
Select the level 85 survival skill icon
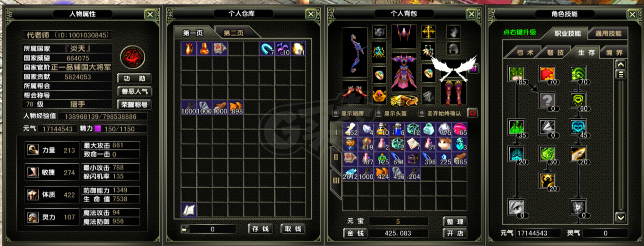[516, 74]
